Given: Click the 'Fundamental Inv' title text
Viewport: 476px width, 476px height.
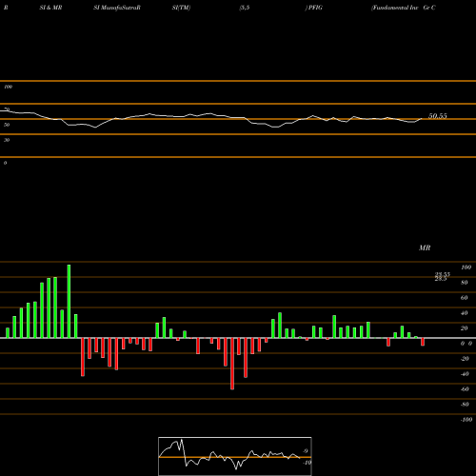Looking at the screenshot, I should (x=395, y=8).
